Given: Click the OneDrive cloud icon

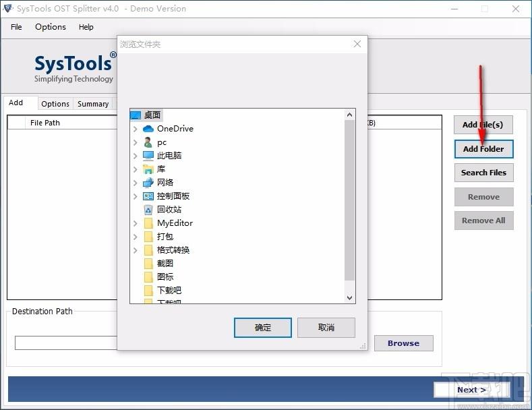Looking at the screenshot, I should 148,129.
